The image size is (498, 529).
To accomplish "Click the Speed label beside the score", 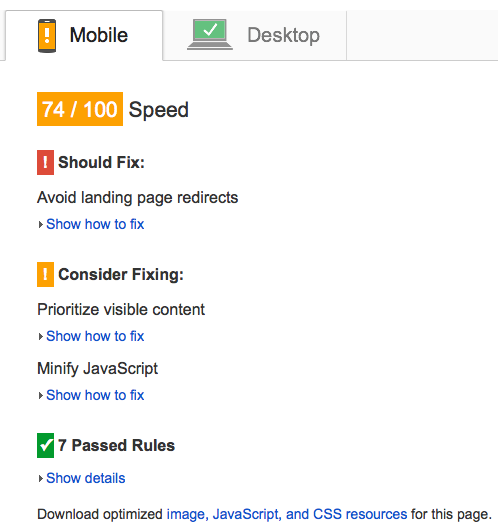I will 159,110.
